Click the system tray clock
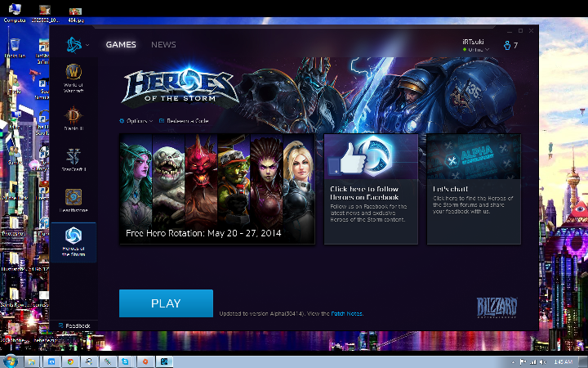 (563, 362)
